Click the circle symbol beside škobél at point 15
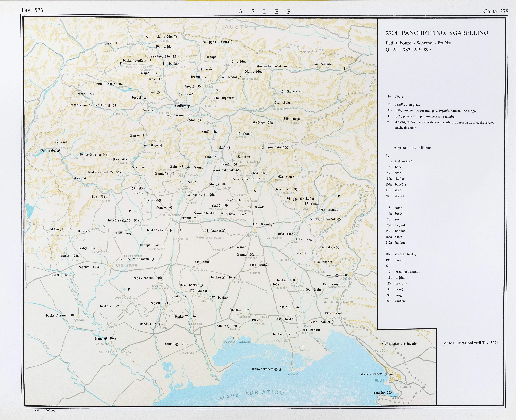516x420 pixels. tap(298, 91)
